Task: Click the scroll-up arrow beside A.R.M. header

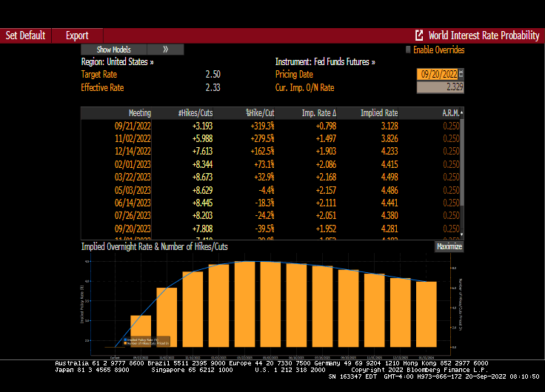Action: (x=462, y=112)
